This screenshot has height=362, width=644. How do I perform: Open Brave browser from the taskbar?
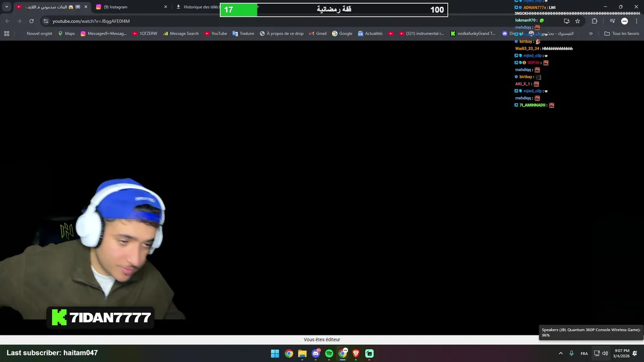pyautogui.click(x=356, y=353)
